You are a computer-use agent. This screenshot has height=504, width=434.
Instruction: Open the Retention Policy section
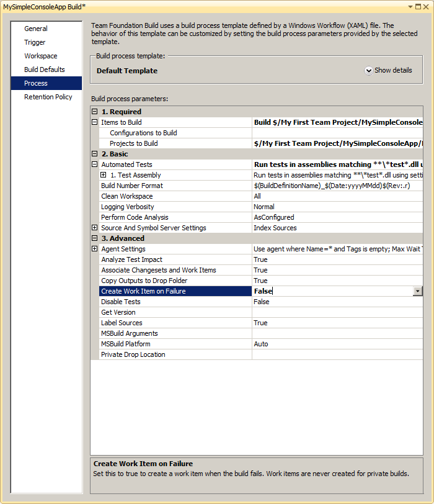48,97
